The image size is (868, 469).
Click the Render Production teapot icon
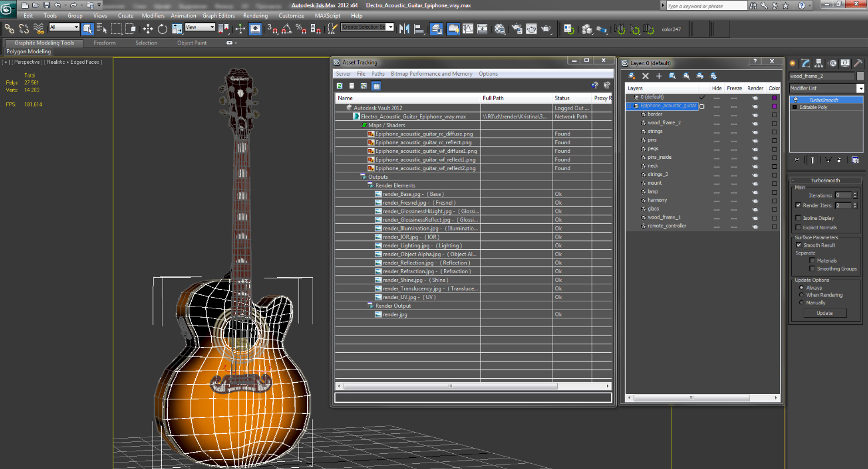pyautogui.click(x=546, y=28)
